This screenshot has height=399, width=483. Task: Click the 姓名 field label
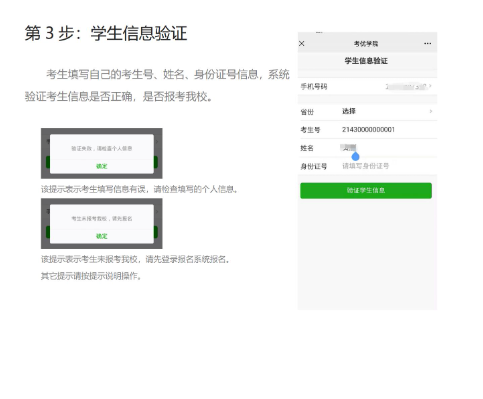point(307,148)
